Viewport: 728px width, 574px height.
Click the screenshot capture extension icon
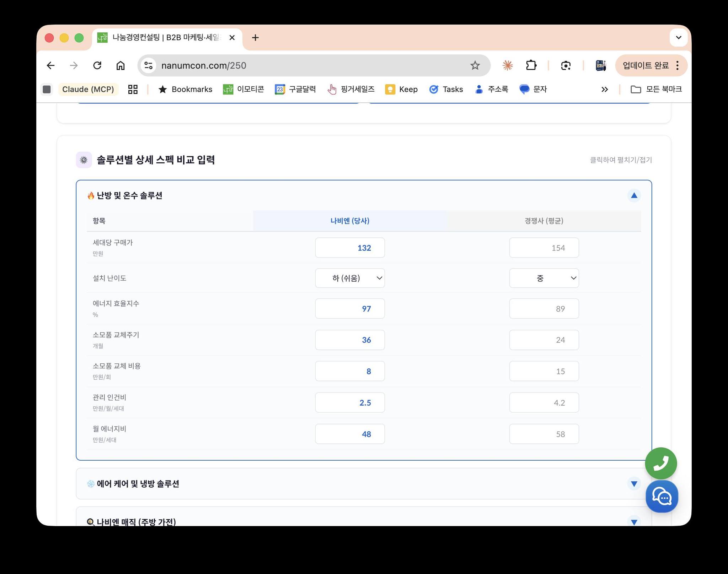pyautogui.click(x=566, y=65)
